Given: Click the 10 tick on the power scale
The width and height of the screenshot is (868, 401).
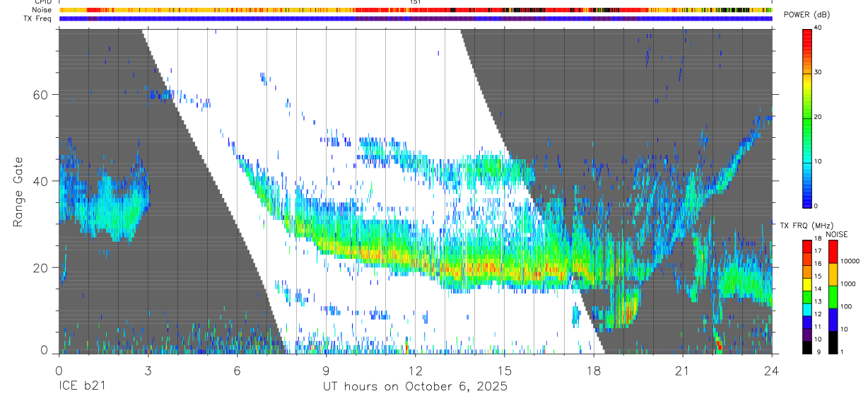Looking at the screenshot, I should 819,161.
